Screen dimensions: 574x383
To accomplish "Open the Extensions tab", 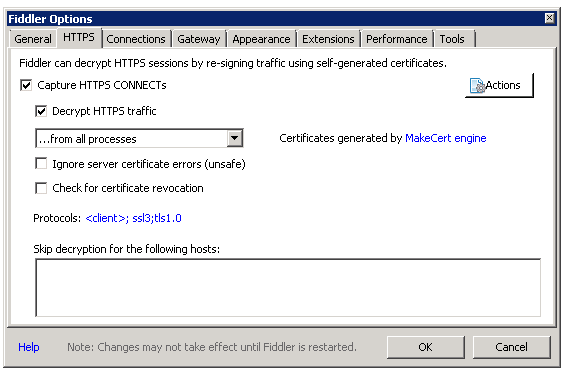I will (x=328, y=39).
